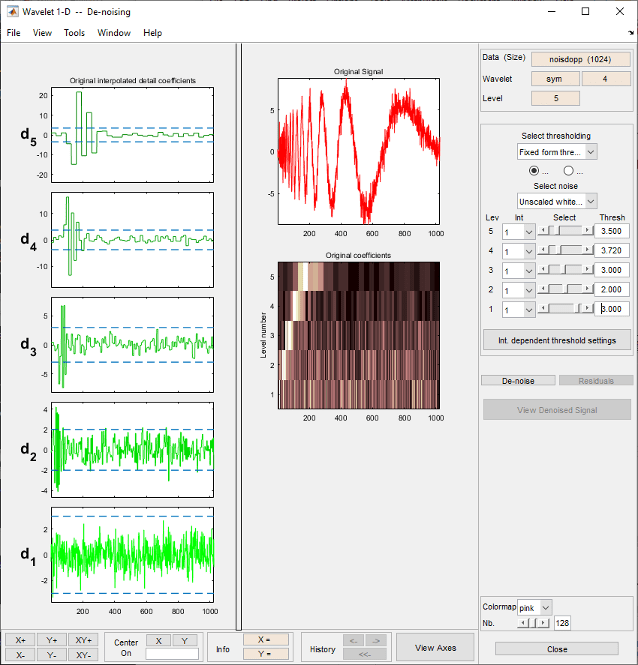Click the Center On Y button
The image size is (638, 665).
tap(184, 640)
